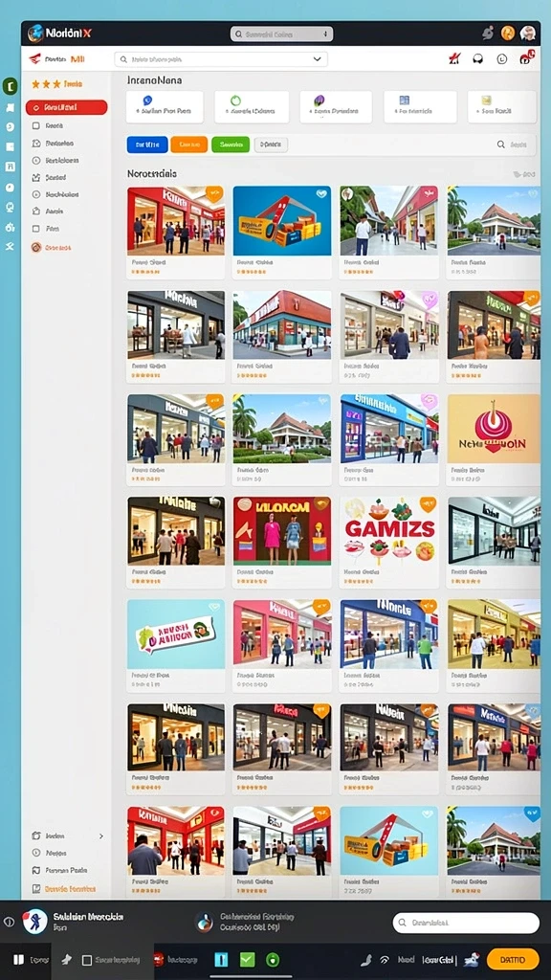551x980 pixels.
Task: Select the outlined square letter icon in blue strip
Action: (10, 167)
